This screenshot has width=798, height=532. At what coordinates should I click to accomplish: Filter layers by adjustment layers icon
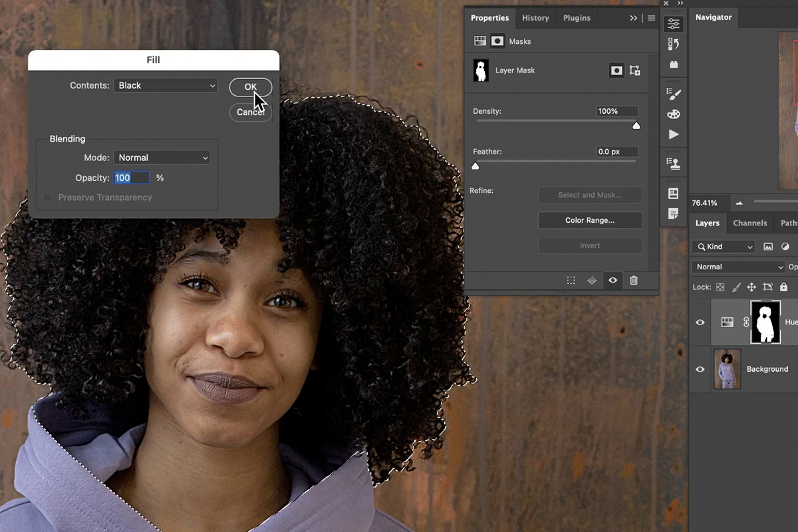coord(785,247)
